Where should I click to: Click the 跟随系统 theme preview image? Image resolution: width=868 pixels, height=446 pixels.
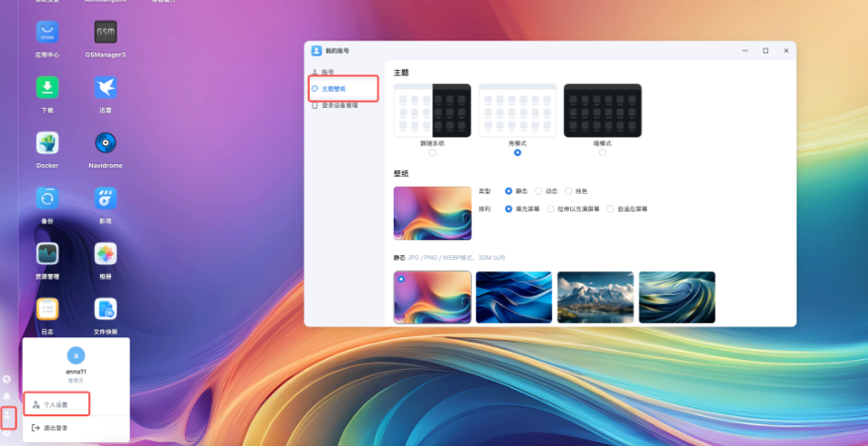(x=433, y=111)
